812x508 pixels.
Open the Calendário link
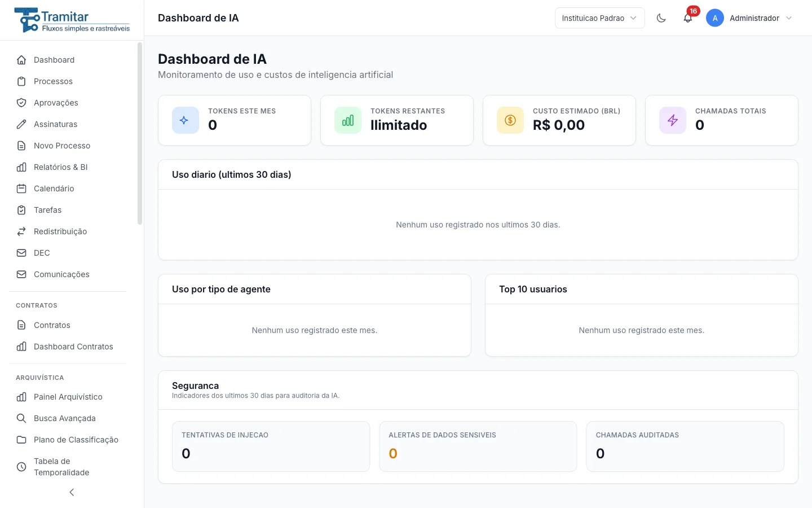[68, 189]
